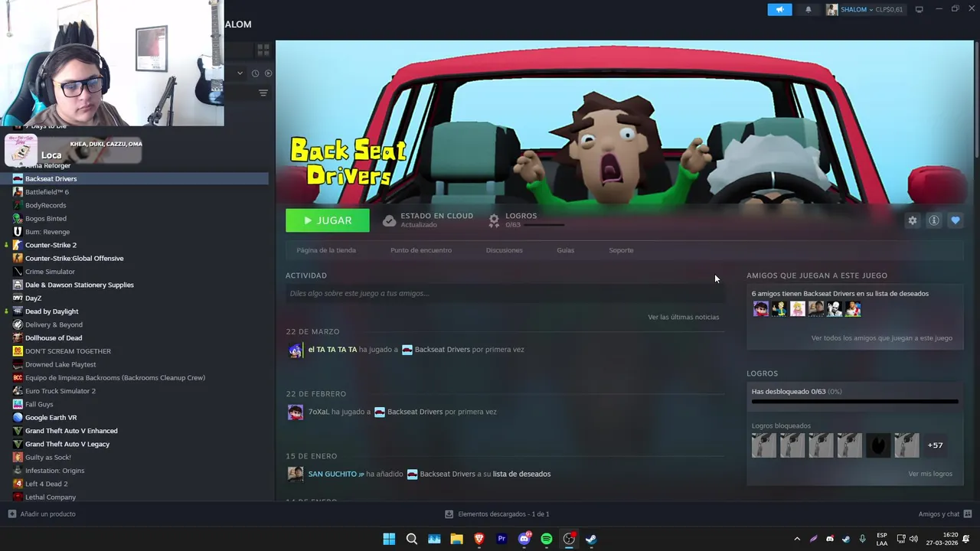Open ESTADO EN CLOUD status
This screenshot has width=980, height=551.
click(428, 220)
